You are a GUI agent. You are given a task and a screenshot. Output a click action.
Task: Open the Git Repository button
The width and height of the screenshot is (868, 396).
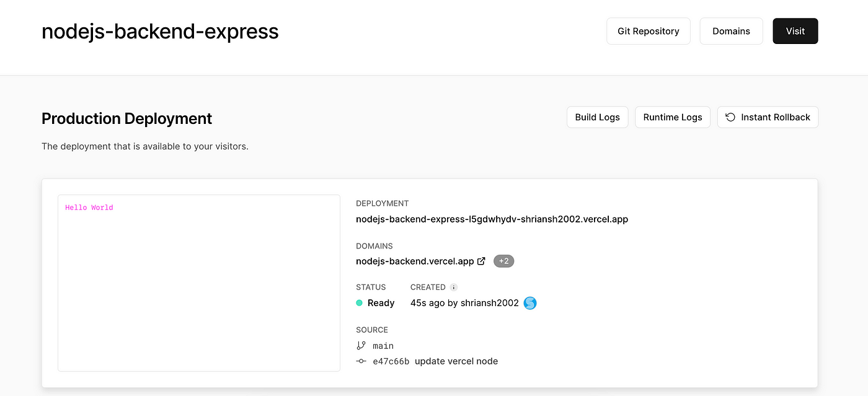coord(649,31)
